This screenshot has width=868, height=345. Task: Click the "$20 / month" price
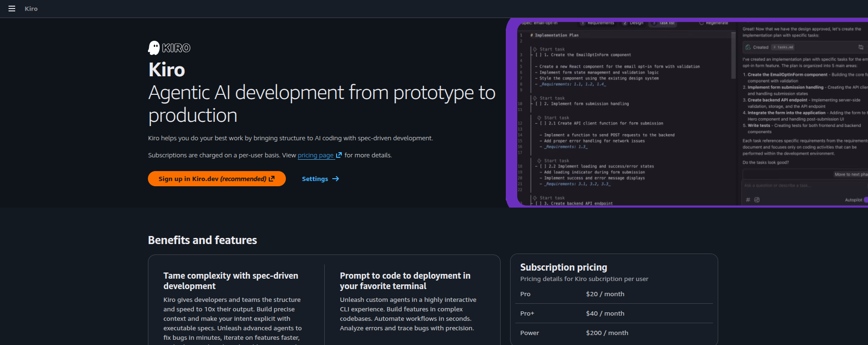pos(605,294)
